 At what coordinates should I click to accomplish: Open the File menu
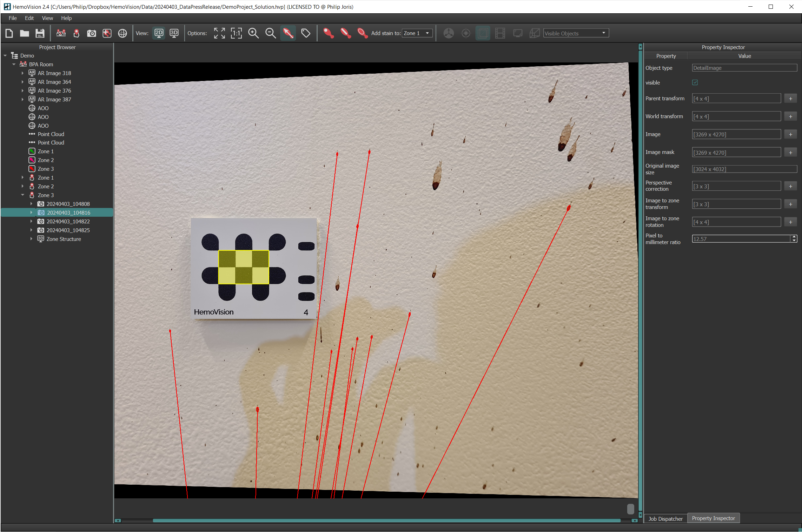point(13,18)
